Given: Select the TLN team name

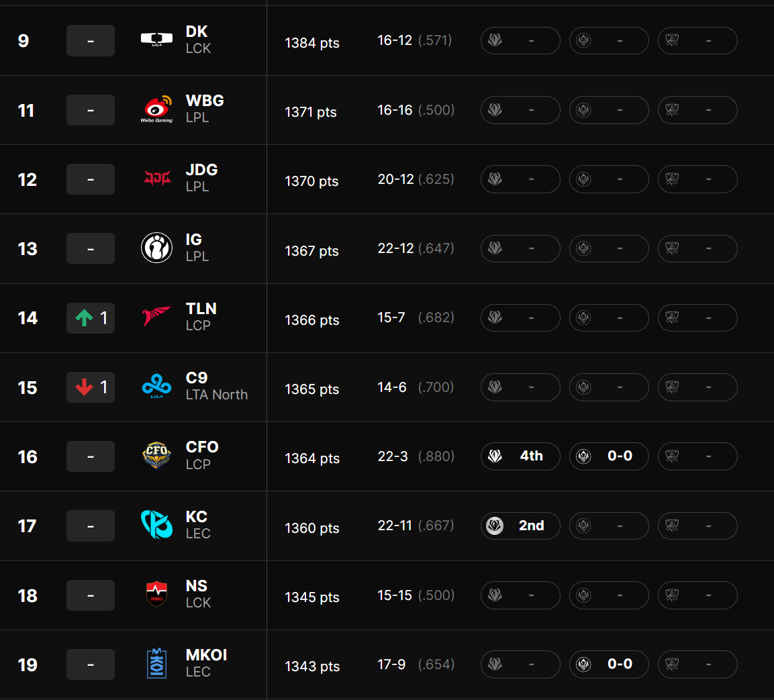Looking at the screenshot, I should 201,309.
